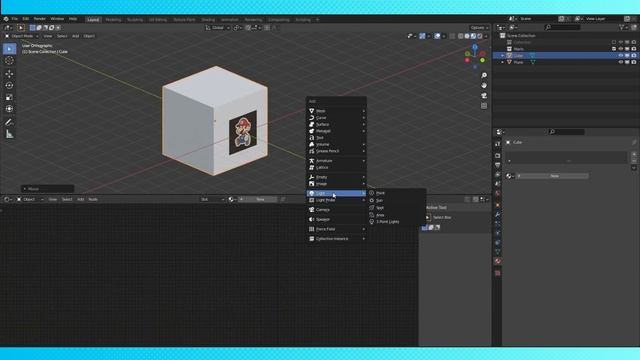Open the Scene properties tab
Screen dimensions: 640x360
(498, 184)
